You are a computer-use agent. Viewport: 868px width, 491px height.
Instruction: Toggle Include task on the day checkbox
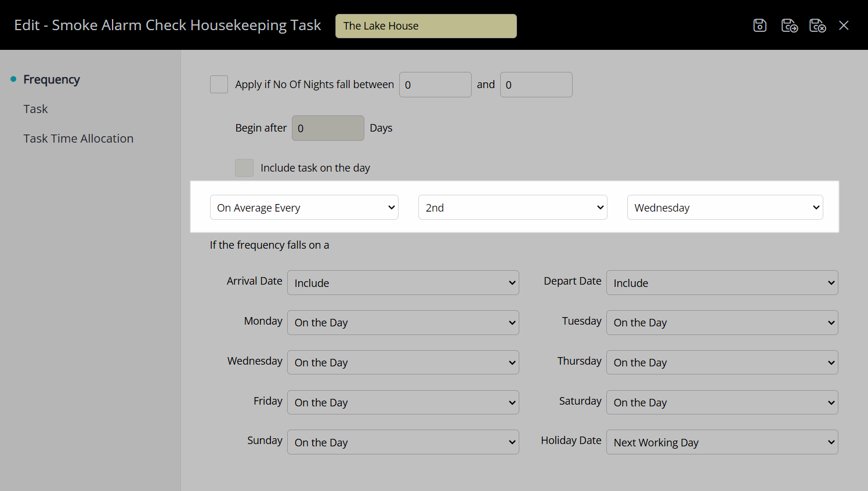244,168
